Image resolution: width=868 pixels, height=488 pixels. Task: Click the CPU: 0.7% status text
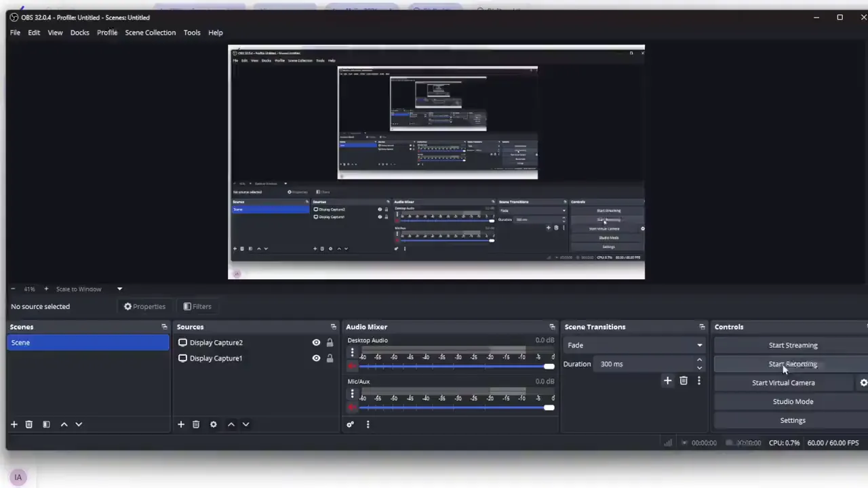pos(784,443)
